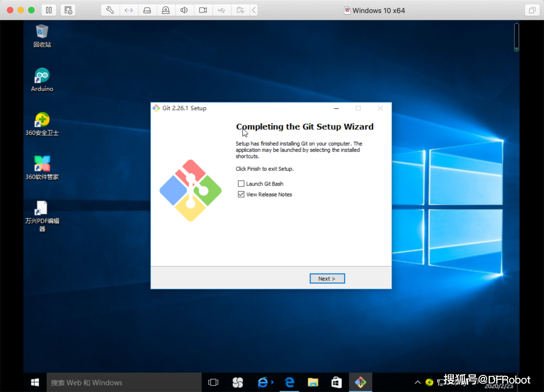The height and width of the screenshot is (392, 544).
Task: Close the Git Setup window
Action: pyautogui.click(x=380, y=108)
